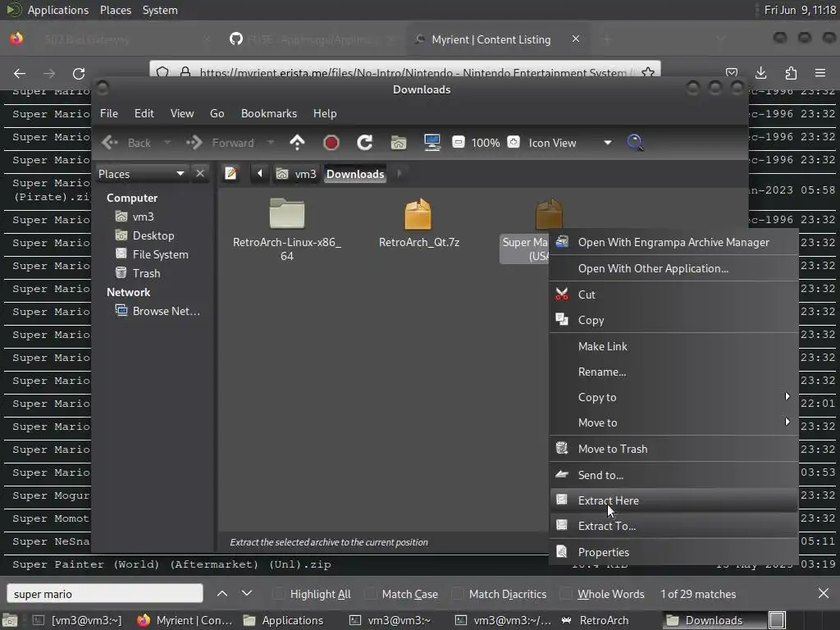Image resolution: width=840 pixels, height=630 pixels.
Task: Click Extract Here in context menu
Action: [x=673, y=500]
